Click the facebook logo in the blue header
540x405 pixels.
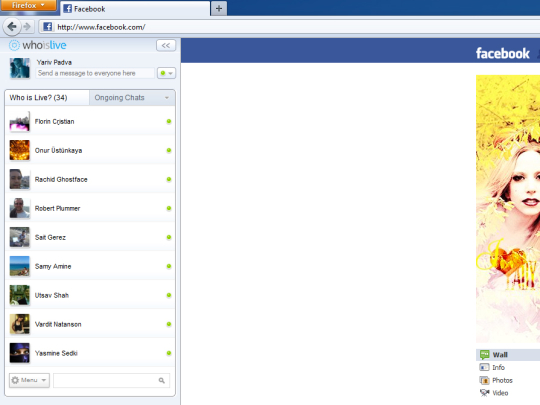(x=502, y=53)
